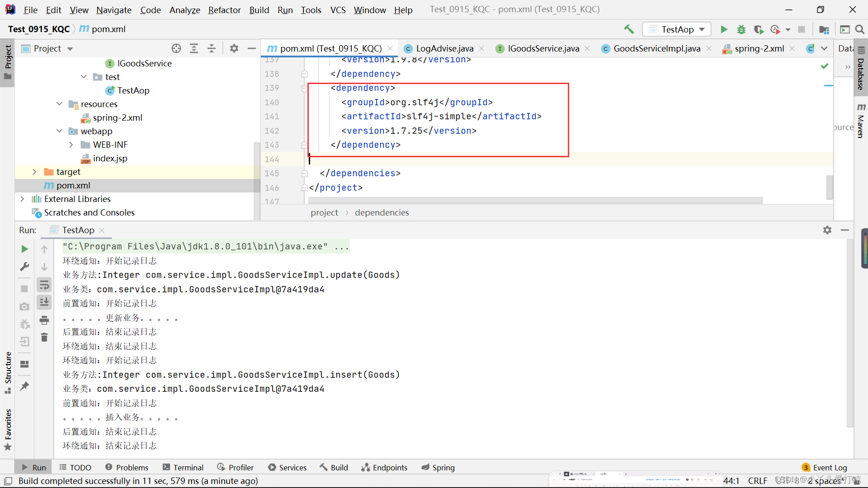Open the Refactor menu
The image size is (868, 488).
pyautogui.click(x=224, y=9)
